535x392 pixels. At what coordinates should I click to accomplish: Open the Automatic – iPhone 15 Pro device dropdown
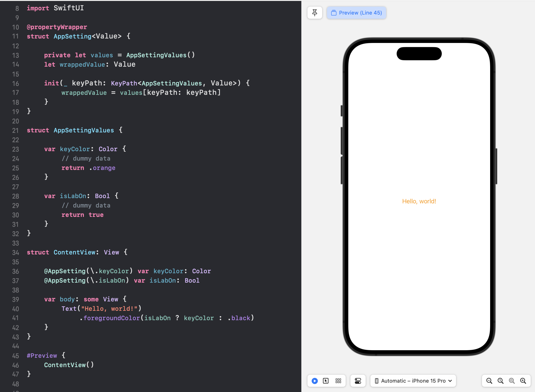(413, 381)
